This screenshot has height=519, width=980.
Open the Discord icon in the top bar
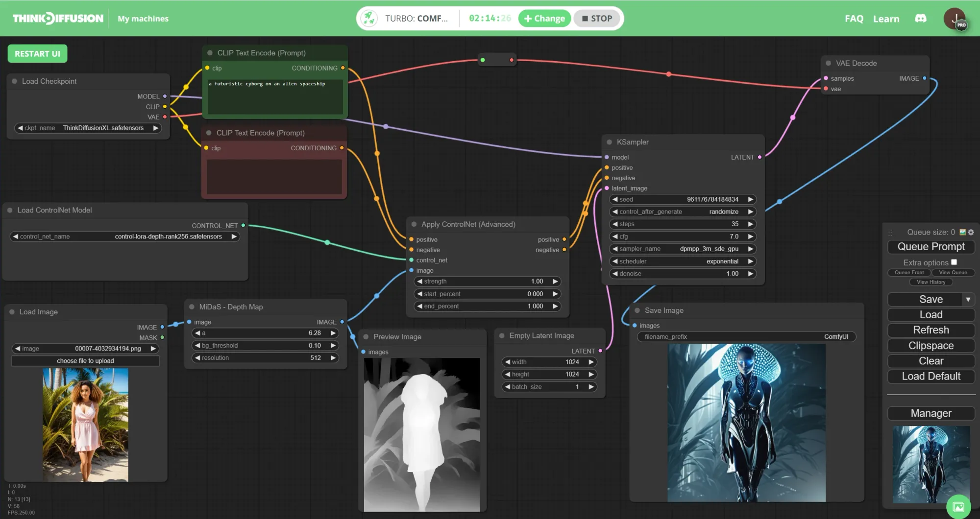tap(920, 18)
